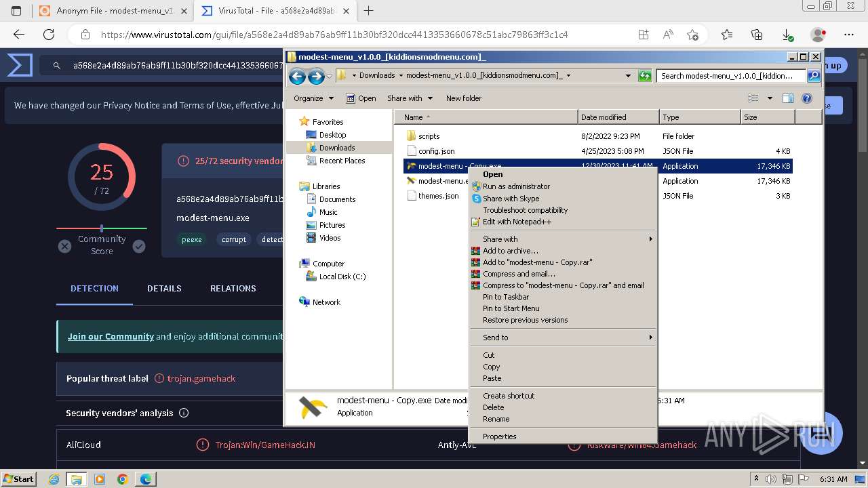868x488 pixels.
Task: Choose Rename from context menu
Action: click(563, 419)
